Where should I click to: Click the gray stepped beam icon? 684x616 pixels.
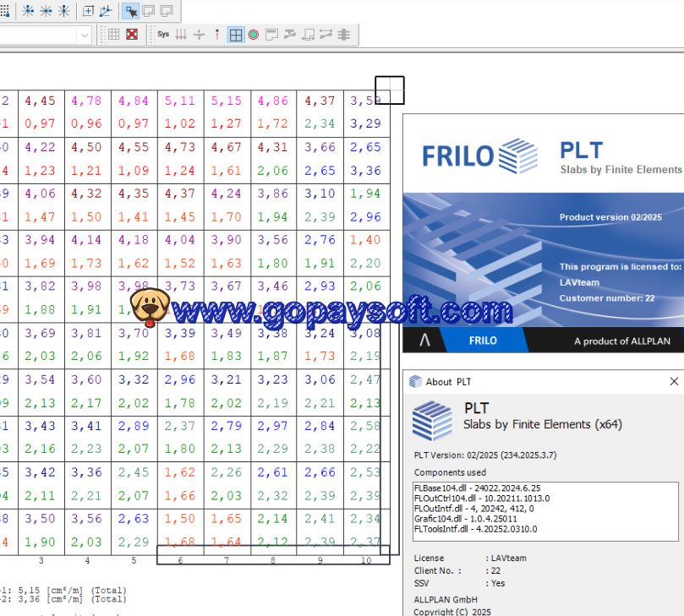point(290,35)
